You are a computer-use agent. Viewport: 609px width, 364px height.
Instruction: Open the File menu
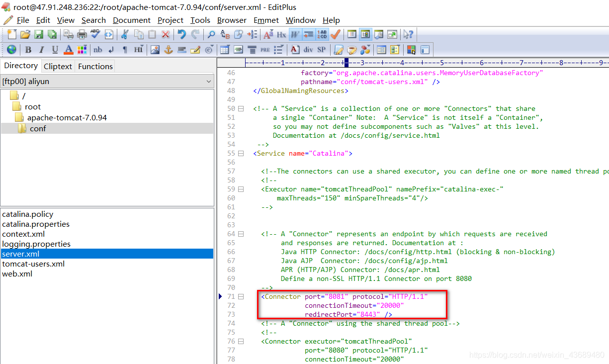pos(23,20)
